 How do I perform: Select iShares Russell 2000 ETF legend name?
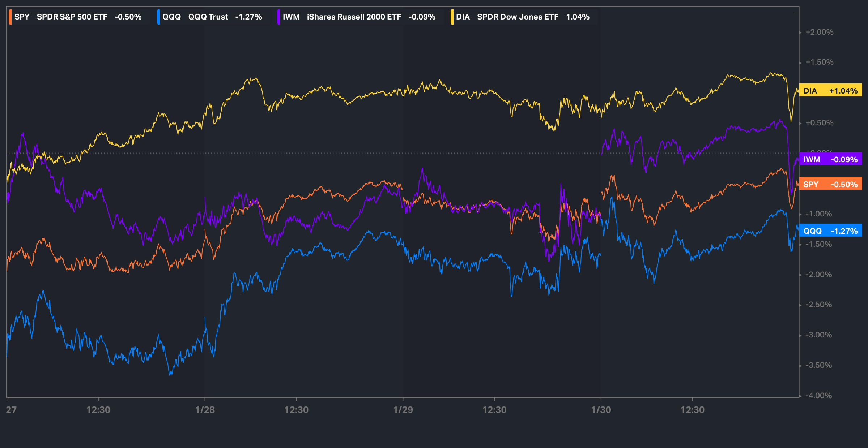[x=354, y=17]
